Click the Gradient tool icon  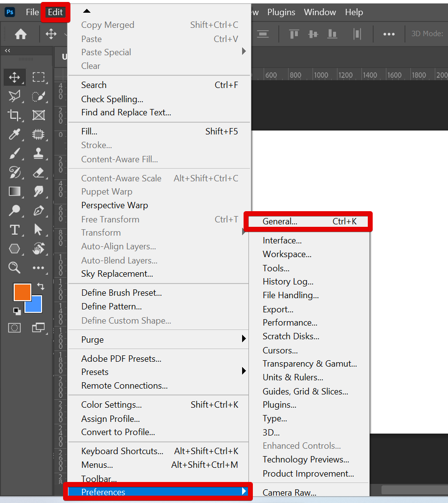click(x=15, y=192)
